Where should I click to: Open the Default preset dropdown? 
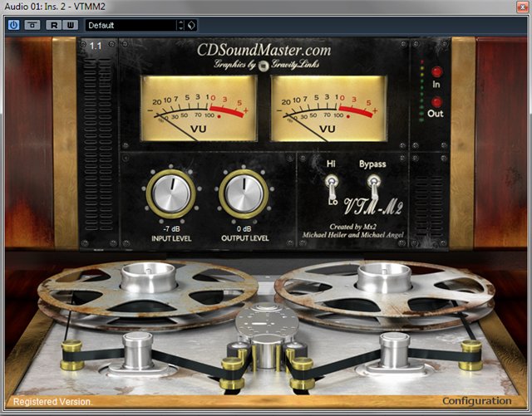click(x=131, y=25)
